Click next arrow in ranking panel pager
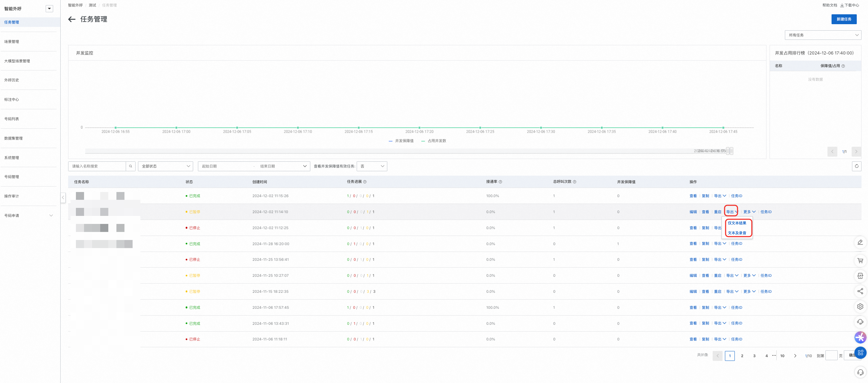The image size is (868, 383). tap(856, 151)
